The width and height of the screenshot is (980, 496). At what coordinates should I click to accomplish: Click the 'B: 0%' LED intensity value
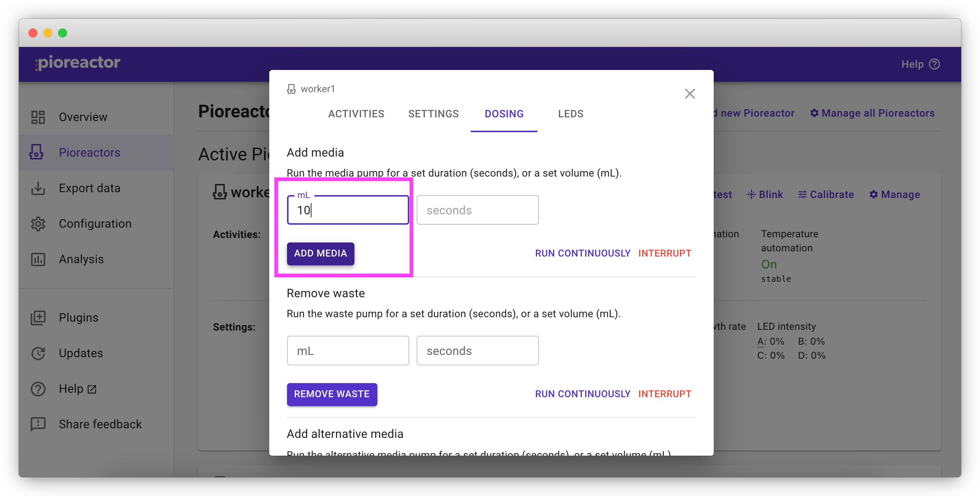[811, 341]
